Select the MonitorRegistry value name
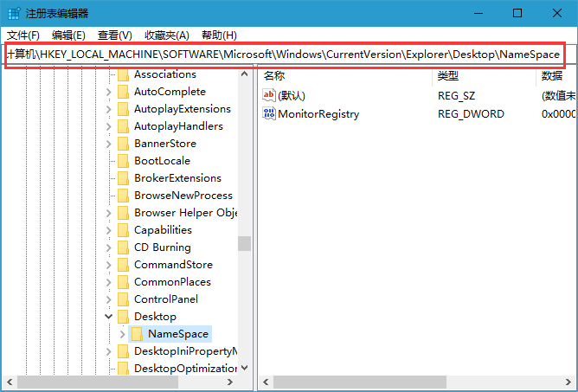The height and width of the screenshot is (392, 578). pyautogui.click(x=318, y=114)
